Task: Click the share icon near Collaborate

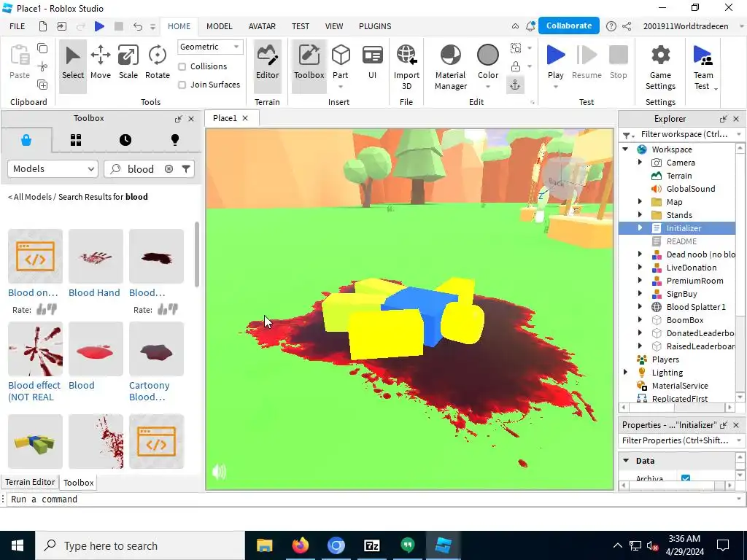Action: tap(627, 26)
